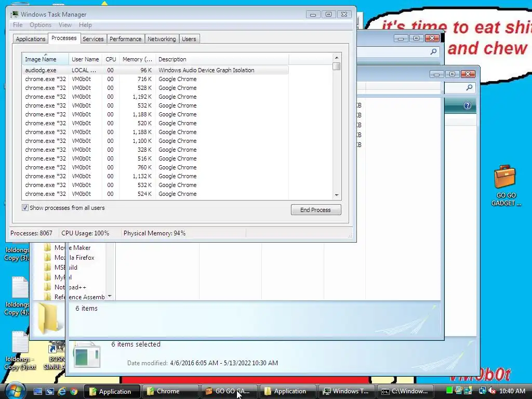Click the blue Help question mark icon
Image resolution: width=532 pixels, height=399 pixels.
pyautogui.click(x=467, y=105)
